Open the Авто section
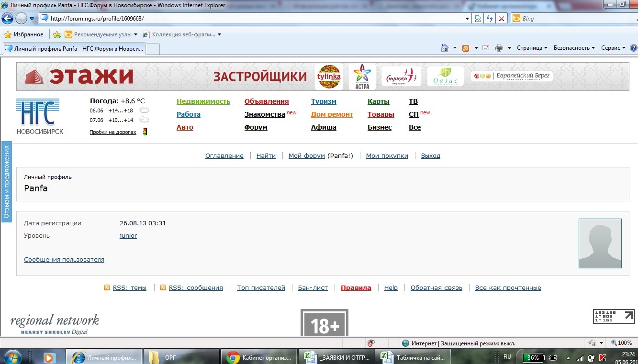The height and width of the screenshot is (364, 638). click(185, 127)
